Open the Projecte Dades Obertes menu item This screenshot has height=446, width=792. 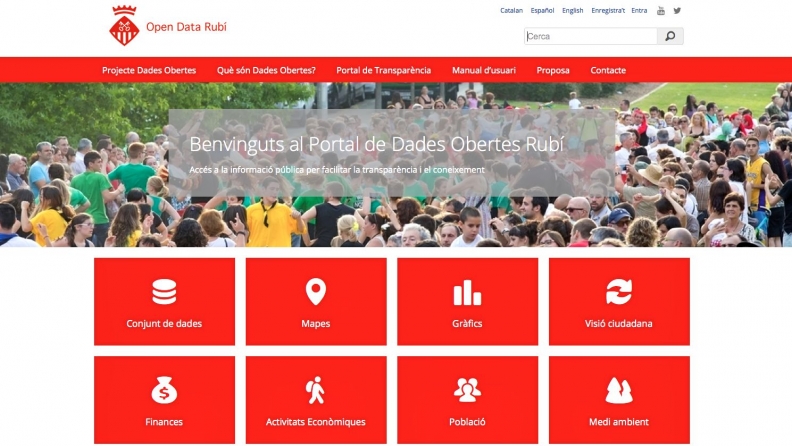coord(149,70)
